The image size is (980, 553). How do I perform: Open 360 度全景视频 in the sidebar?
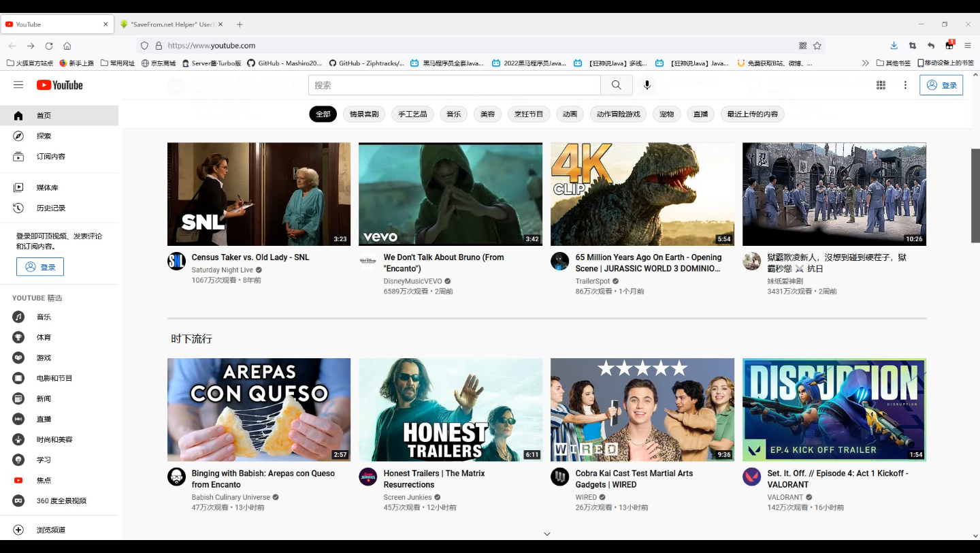pos(59,501)
